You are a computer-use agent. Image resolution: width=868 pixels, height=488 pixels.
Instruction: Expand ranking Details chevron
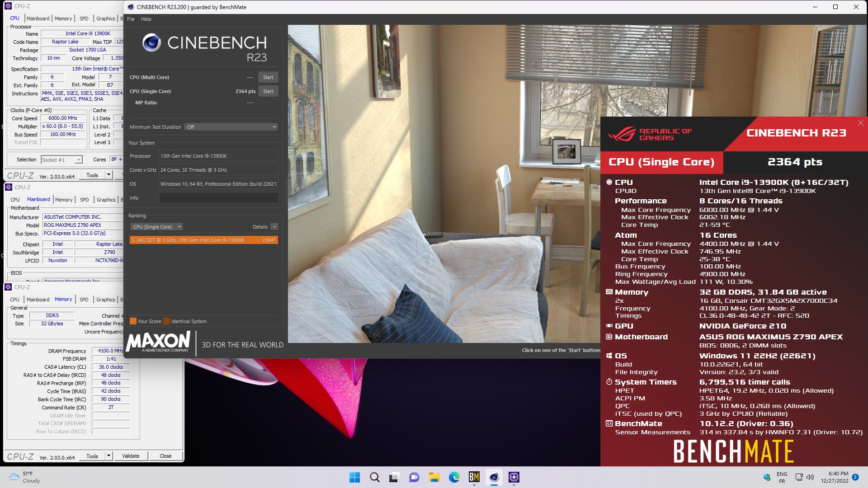[x=274, y=227]
